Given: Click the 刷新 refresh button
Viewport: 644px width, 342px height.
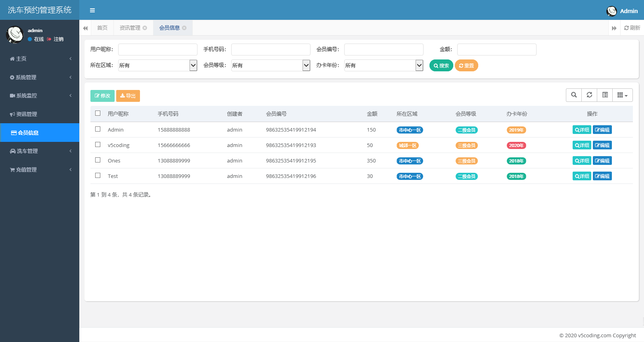Looking at the screenshot, I should (632, 28).
